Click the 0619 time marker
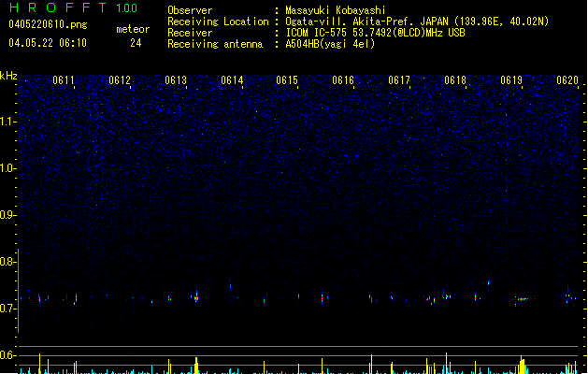Screen dimensions: 588x374 (511, 80)
